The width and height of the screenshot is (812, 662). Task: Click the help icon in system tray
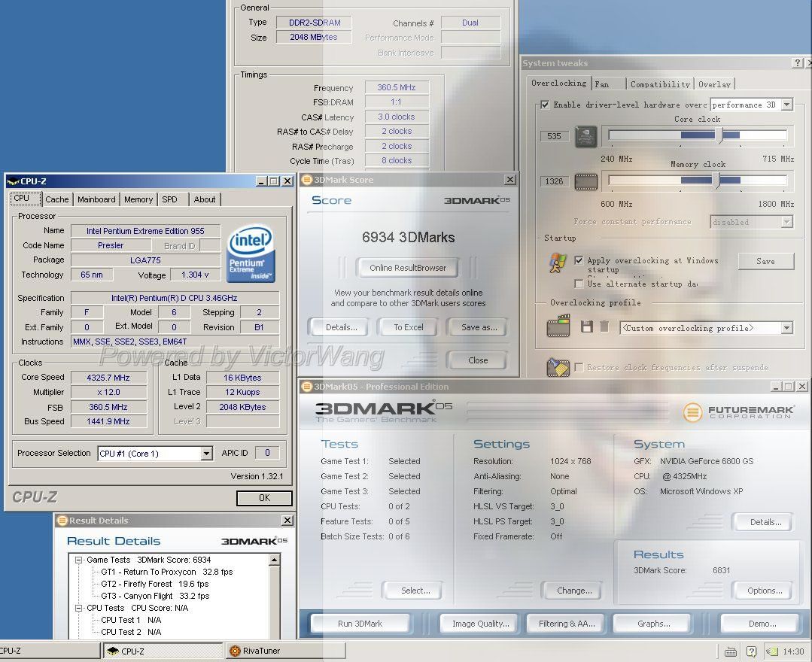[x=751, y=651]
